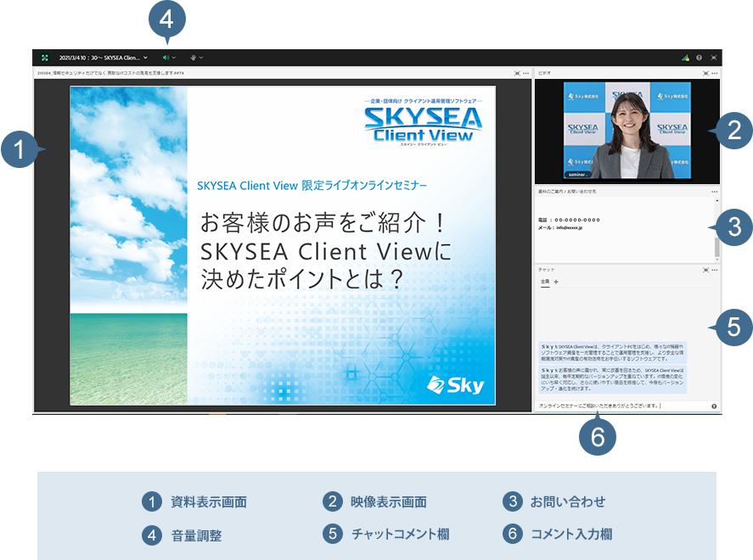Click the shared SKYSEA presentation slide
The height and width of the screenshot is (560, 753).
click(x=283, y=245)
